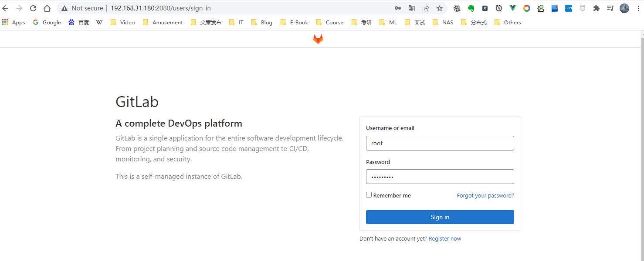Follow the Register now link
This screenshot has width=644, height=261.
click(x=445, y=238)
